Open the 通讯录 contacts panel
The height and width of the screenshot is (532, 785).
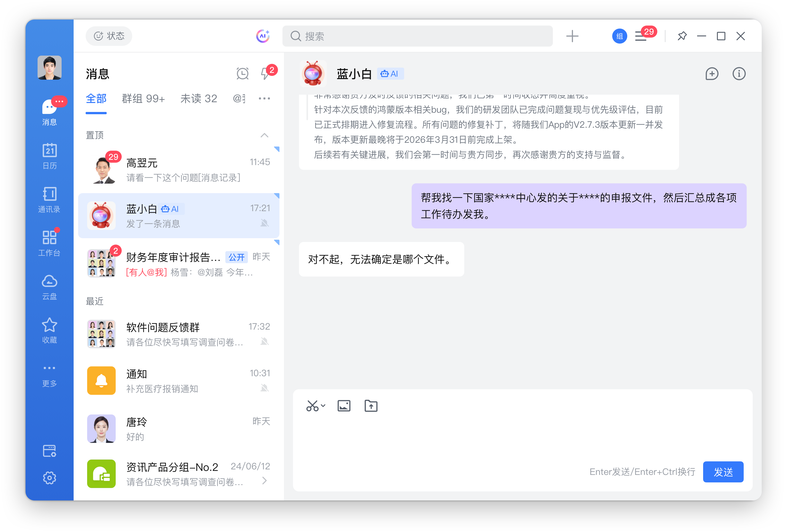[49, 200]
